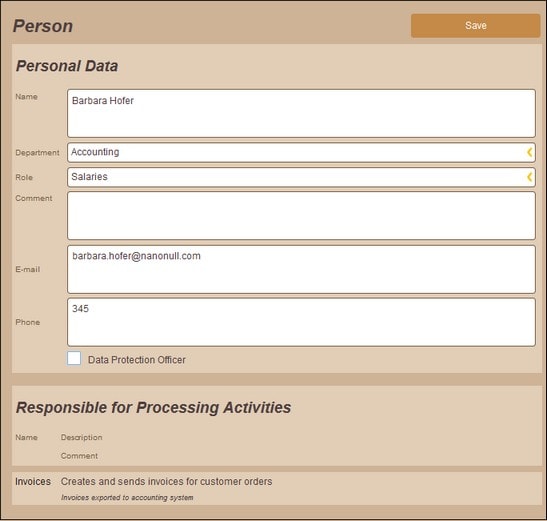The height and width of the screenshot is (521, 547).
Task: Click the Role dropdown chevron icon
Action: pos(529,177)
